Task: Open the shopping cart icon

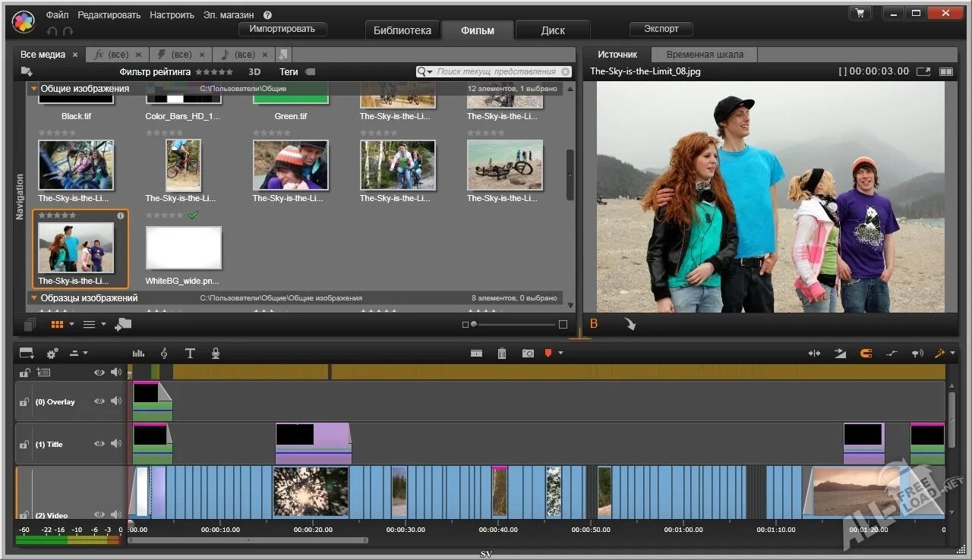Action: [860, 13]
